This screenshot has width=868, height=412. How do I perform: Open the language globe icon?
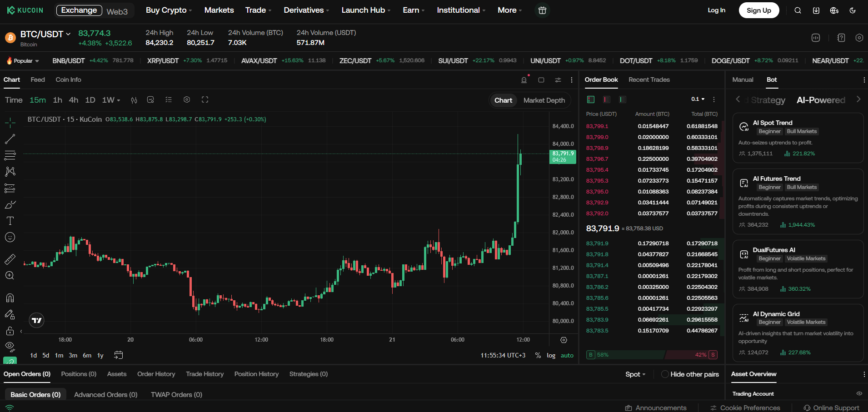click(x=834, y=10)
